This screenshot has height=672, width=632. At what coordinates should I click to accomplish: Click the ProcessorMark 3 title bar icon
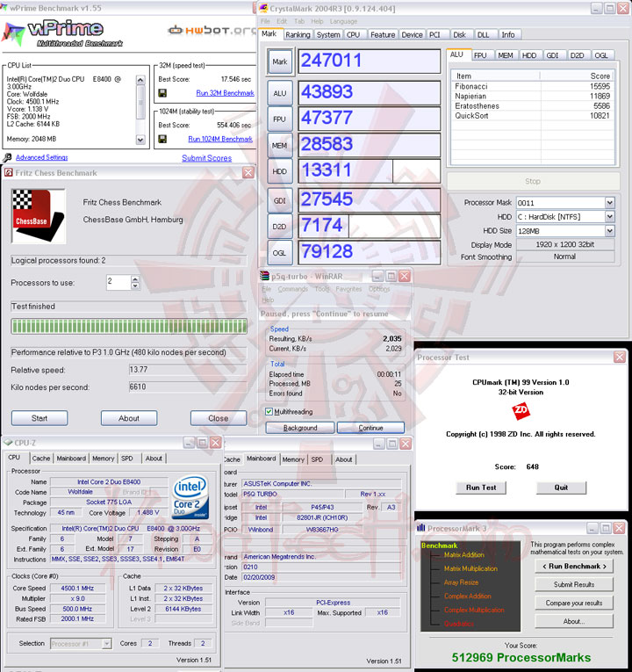point(421,528)
